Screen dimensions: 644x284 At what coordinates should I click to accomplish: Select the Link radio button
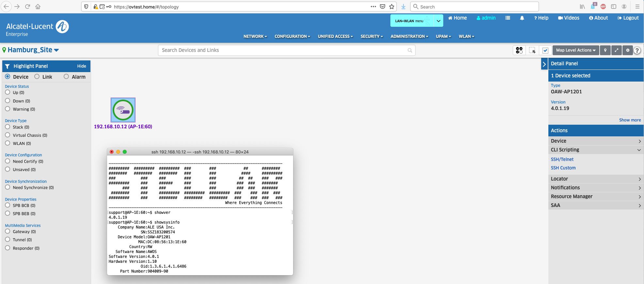tap(37, 77)
